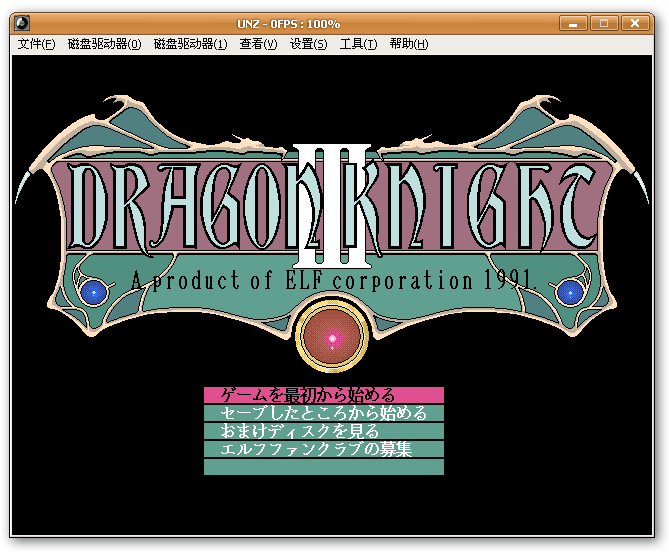Select エルフファンクラブの募集 option
The image size is (669, 552).
(324, 449)
